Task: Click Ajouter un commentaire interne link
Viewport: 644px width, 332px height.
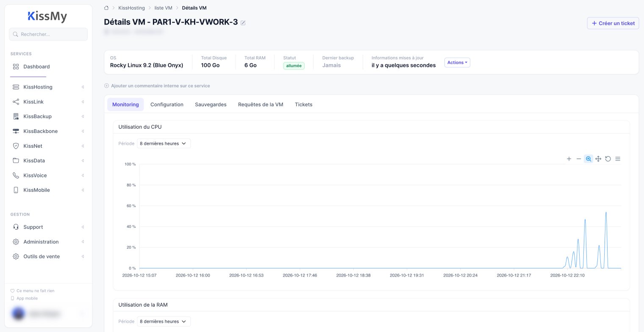Action: (x=157, y=86)
